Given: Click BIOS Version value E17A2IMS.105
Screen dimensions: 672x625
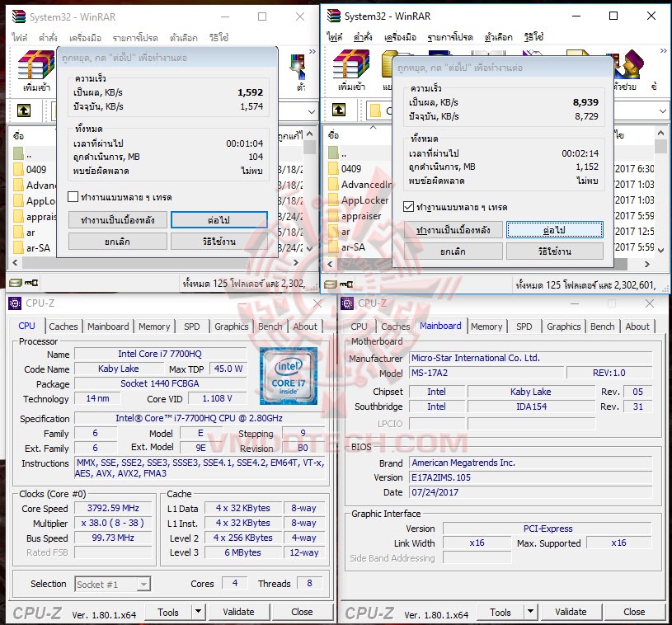Looking at the screenshot, I should coord(530,477).
